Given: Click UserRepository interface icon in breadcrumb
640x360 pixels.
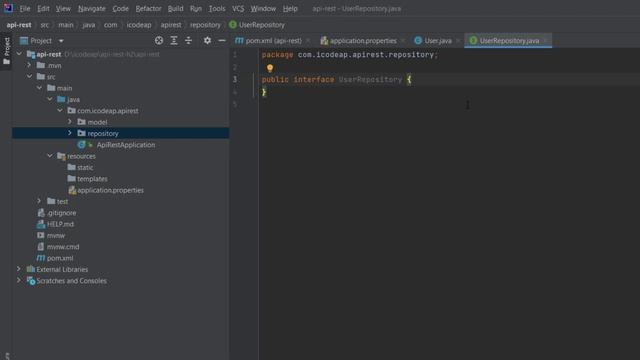Looking at the screenshot, I should coord(233,25).
